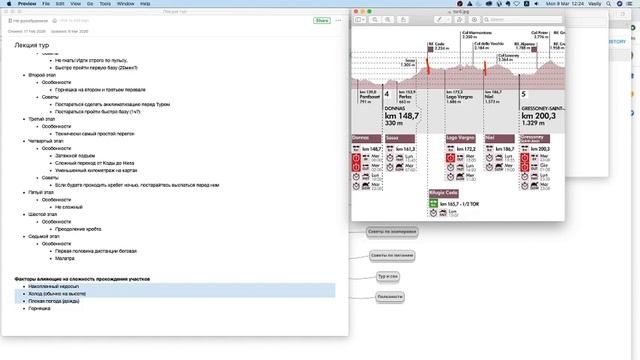
Task: Click the zoom out button in Preview
Action: tap(375, 20)
